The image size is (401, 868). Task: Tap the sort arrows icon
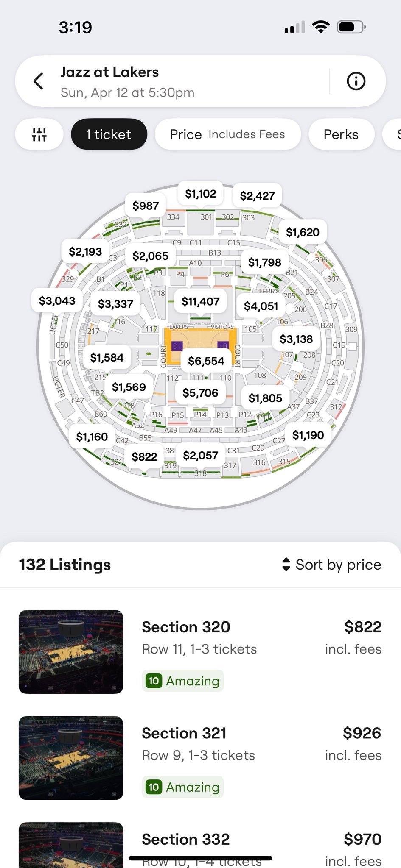tap(286, 565)
